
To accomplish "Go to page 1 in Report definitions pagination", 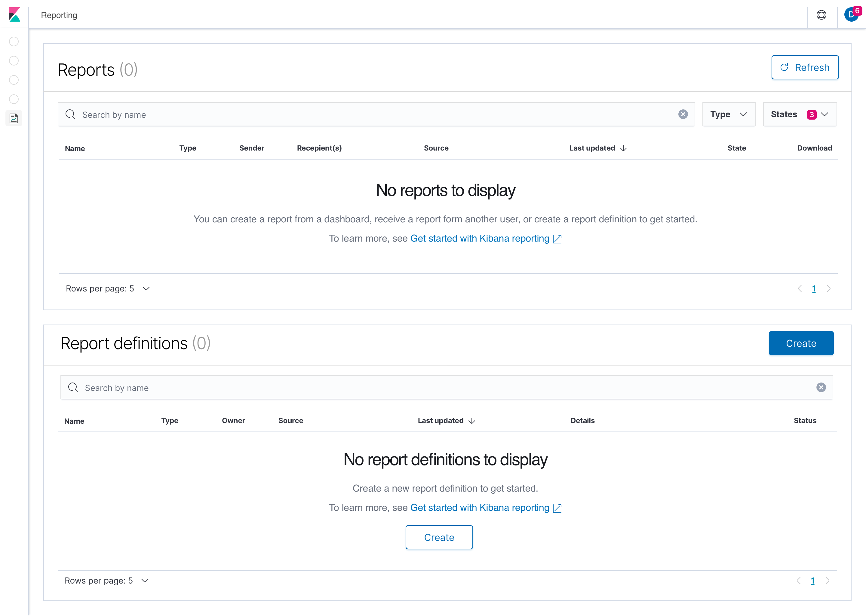I will click(812, 581).
